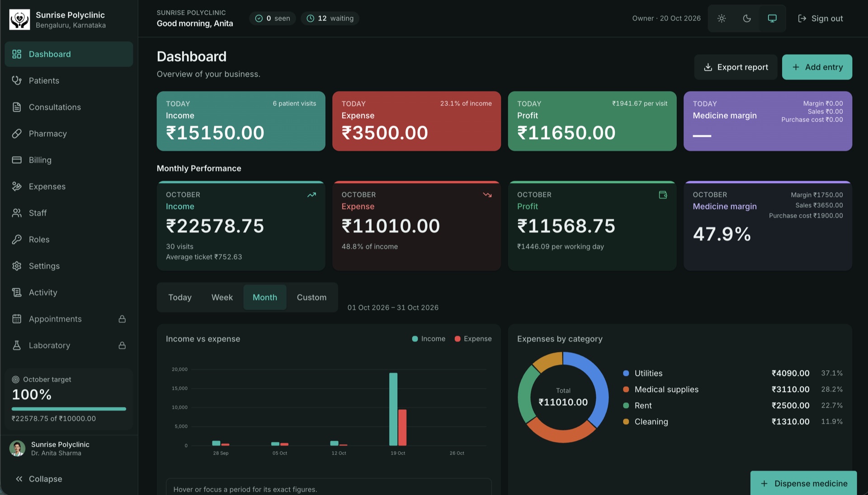Click the Sunrise Polyclinic logo icon
The height and width of the screenshot is (495, 868).
tap(19, 19)
